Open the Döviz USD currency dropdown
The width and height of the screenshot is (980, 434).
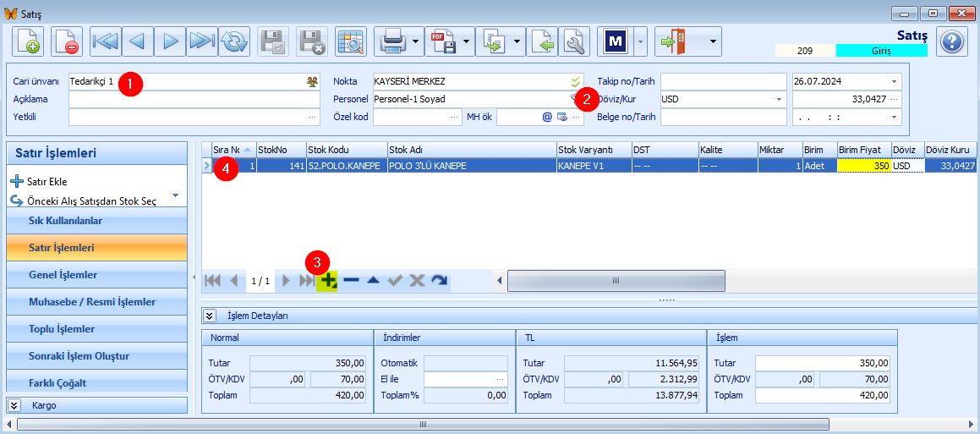779,100
